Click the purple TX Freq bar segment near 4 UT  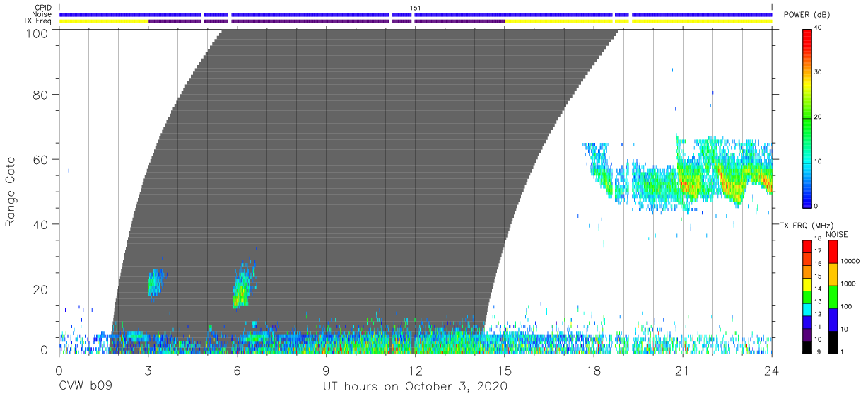click(x=175, y=21)
